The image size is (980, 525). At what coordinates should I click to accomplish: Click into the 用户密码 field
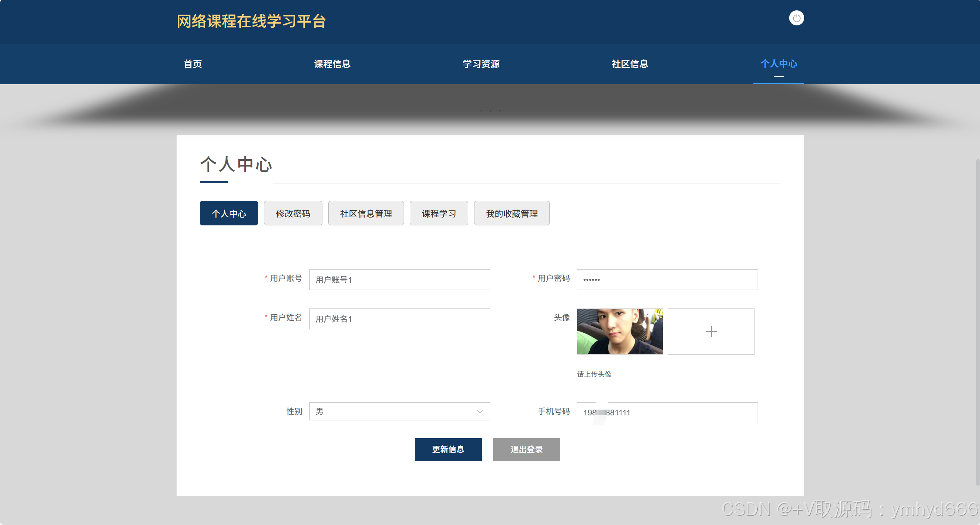[x=667, y=280]
